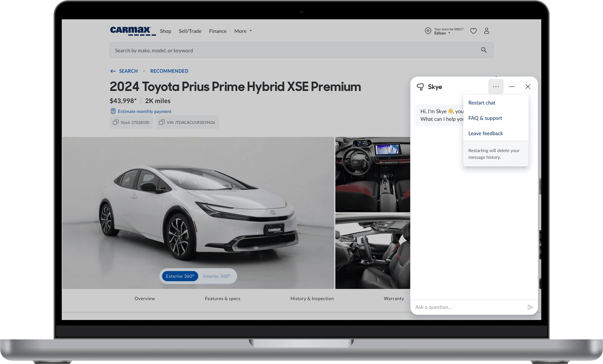The width and height of the screenshot is (603, 364).
Task: Click the vehicle title heading
Action: coord(235,87)
